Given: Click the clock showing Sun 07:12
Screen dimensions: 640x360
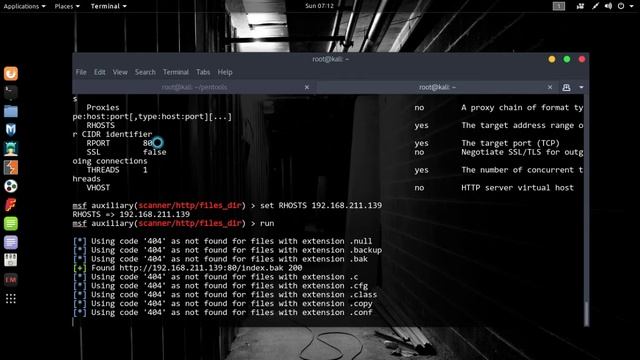Looking at the screenshot, I should point(320,6).
